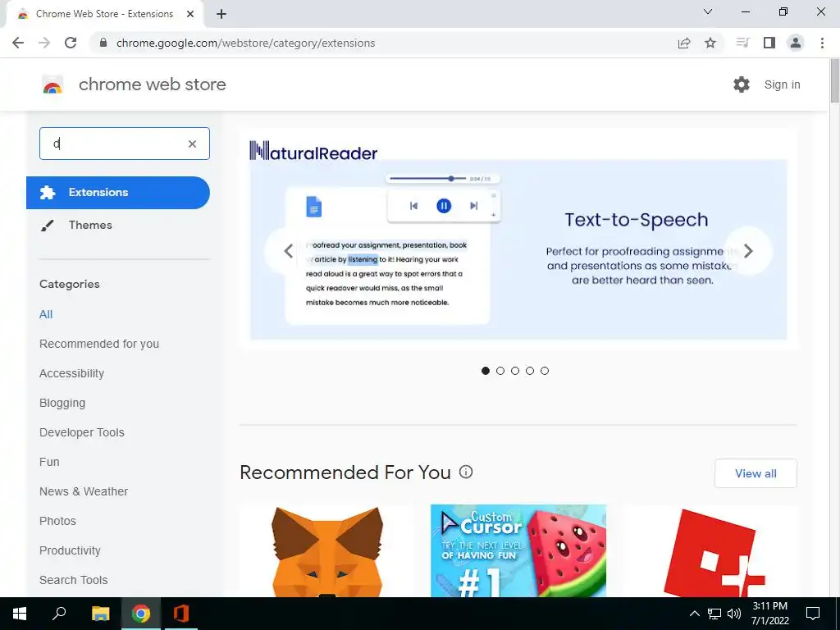Open the media controls icon in toolbar
This screenshot has height=630, width=840.
click(x=743, y=43)
